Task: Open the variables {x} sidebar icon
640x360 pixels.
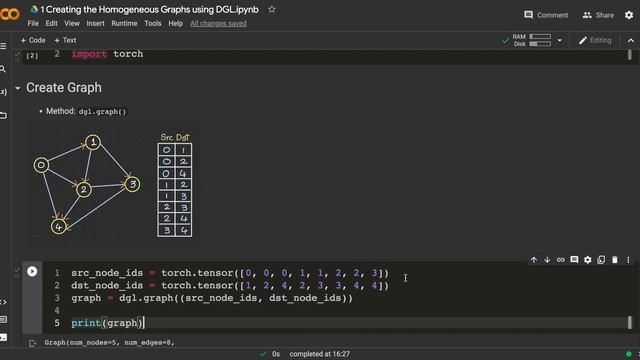Action: (3, 92)
